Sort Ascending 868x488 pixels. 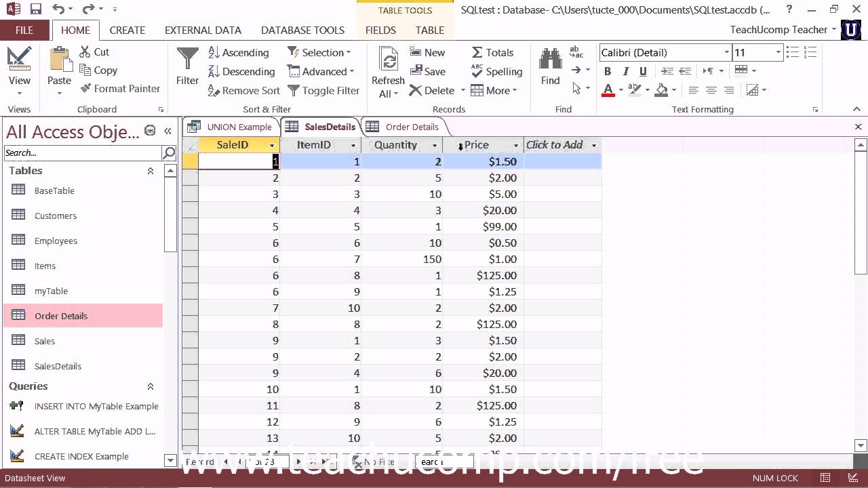click(x=238, y=53)
